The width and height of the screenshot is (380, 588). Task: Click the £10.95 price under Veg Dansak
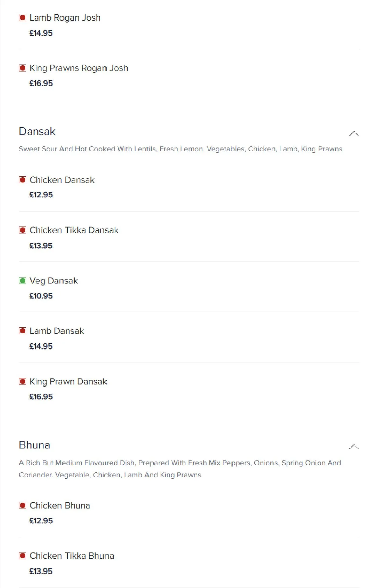click(x=41, y=296)
